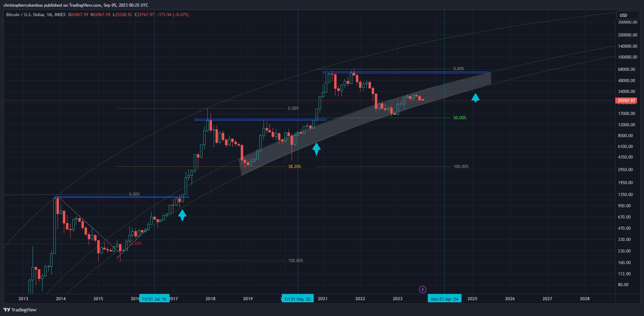Click the 470.00 price axis label
644x316 pixels.
click(624, 228)
